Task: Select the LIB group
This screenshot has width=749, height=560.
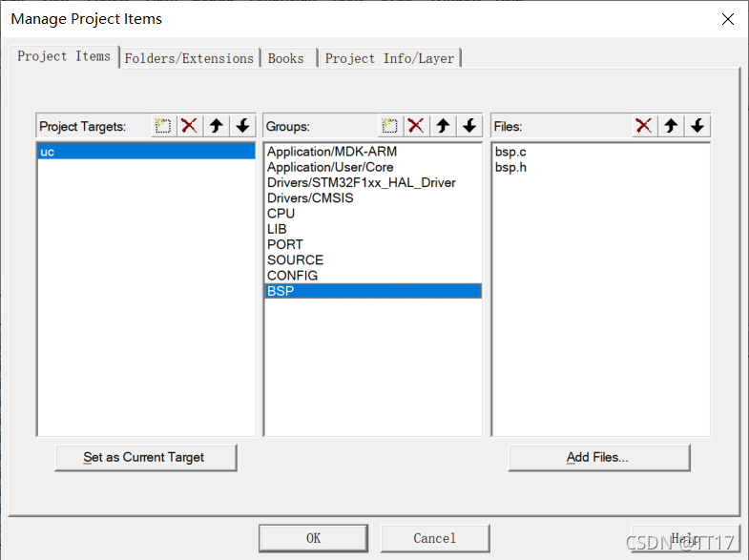Action: click(372, 229)
